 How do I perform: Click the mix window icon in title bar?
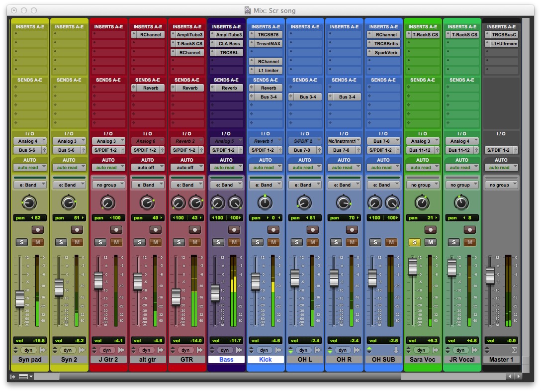coord(248,10)
